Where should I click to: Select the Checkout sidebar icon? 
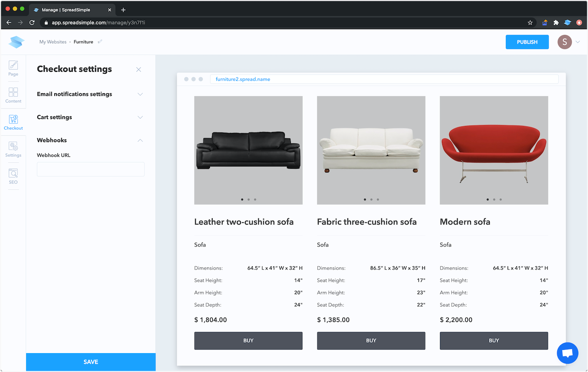tap(13, 122)
